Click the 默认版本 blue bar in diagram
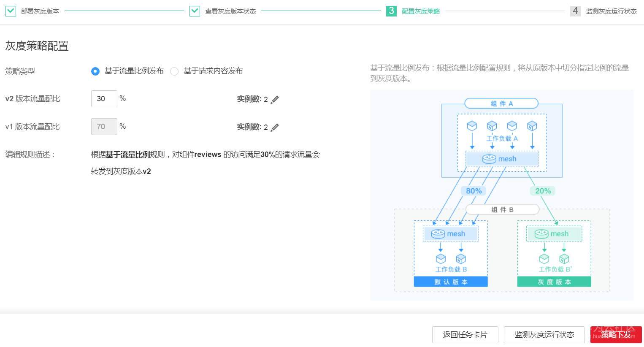The height and width of the screenshot is (347, 644). tap(451, 282)
